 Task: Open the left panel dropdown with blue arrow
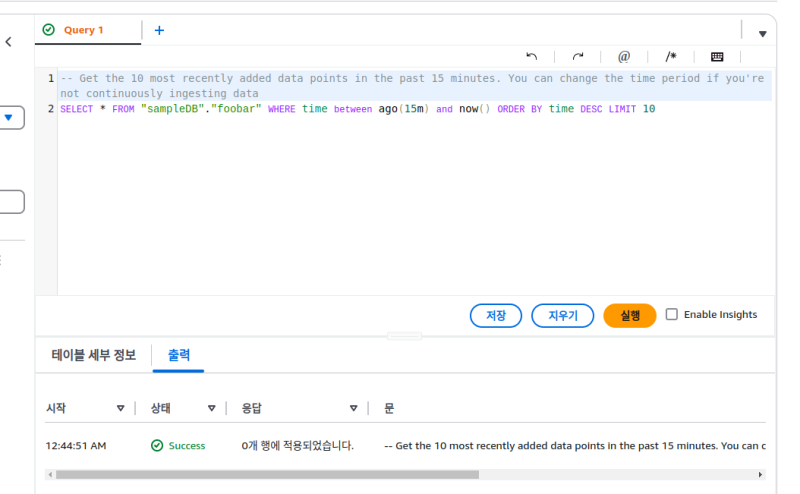10,118
